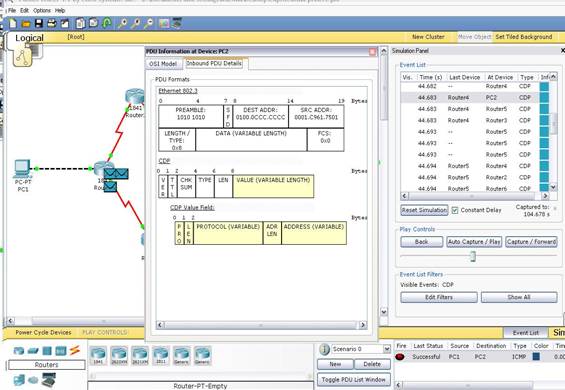Click the Zoom In magnifier icon
This screenshot has width=565, height=390.
123,23
